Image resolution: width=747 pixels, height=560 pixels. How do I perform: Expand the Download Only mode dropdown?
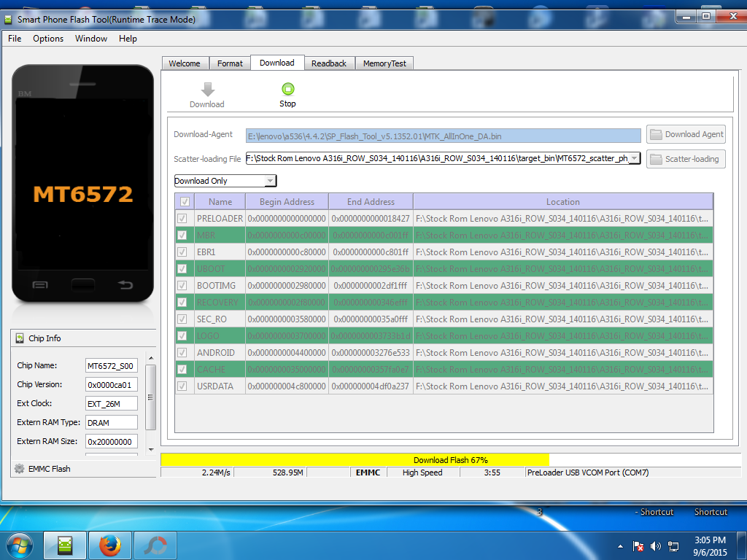tap(270, 181)
